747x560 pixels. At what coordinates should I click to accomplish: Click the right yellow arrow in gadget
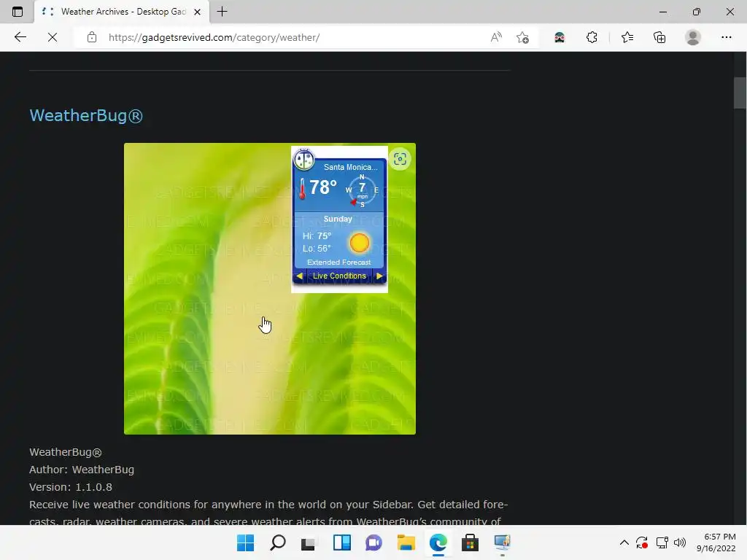click(x=379, y=276)
